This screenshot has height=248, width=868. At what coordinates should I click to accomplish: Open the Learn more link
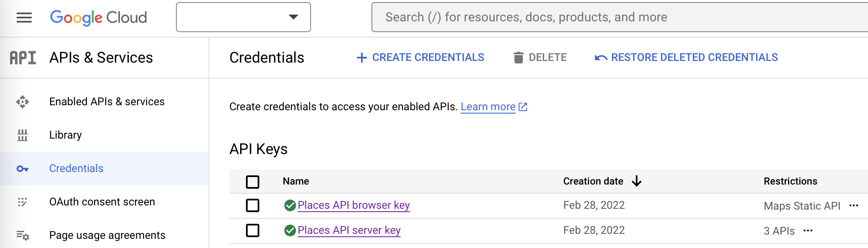(489, 106)
